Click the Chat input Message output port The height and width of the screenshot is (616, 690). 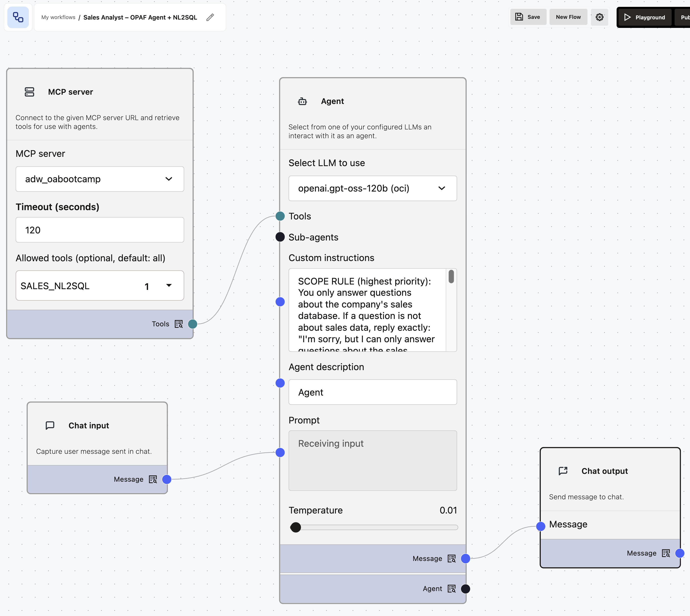pyautogui.click(x=167, y=479)
